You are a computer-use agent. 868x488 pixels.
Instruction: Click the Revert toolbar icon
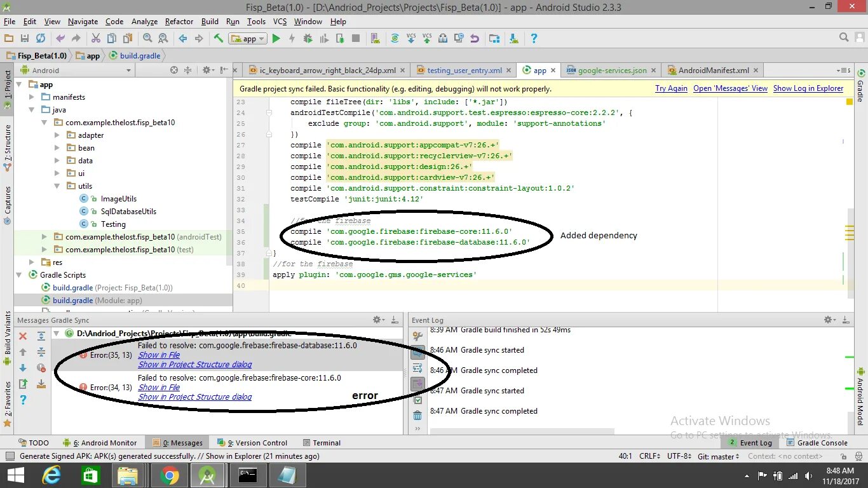[474, 39]
